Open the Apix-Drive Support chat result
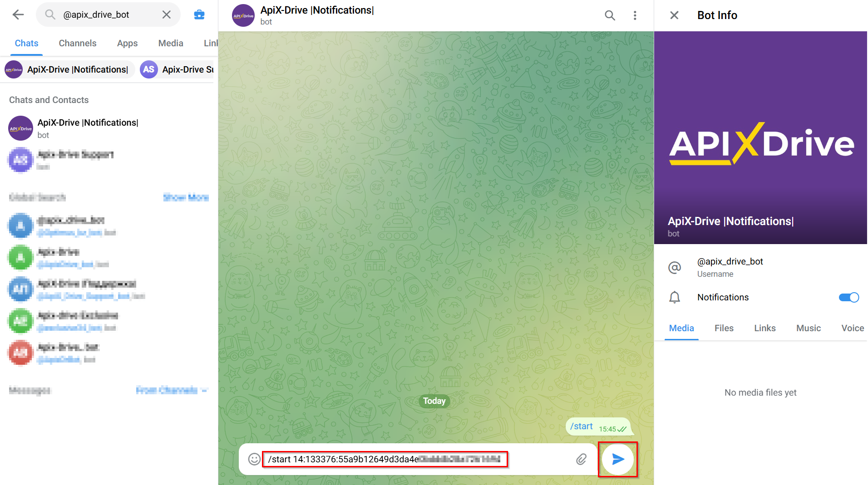Screen dimensions: 868x485 109,160
